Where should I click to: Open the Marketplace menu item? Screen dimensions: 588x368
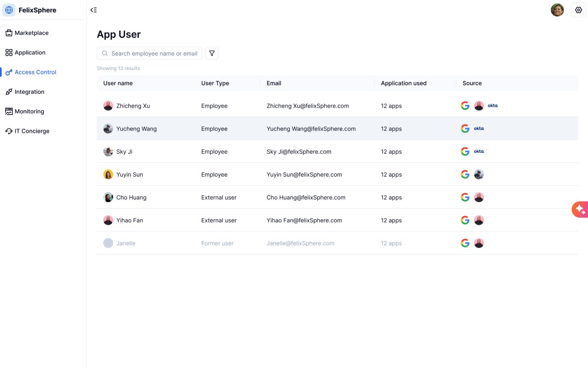coord(31,33)
